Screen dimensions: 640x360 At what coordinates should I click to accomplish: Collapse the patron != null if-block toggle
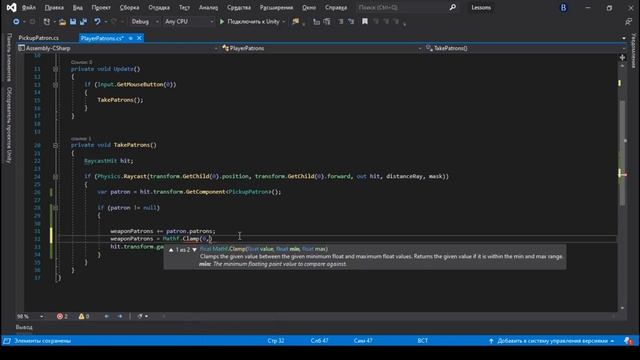click(x=56, y=208)
